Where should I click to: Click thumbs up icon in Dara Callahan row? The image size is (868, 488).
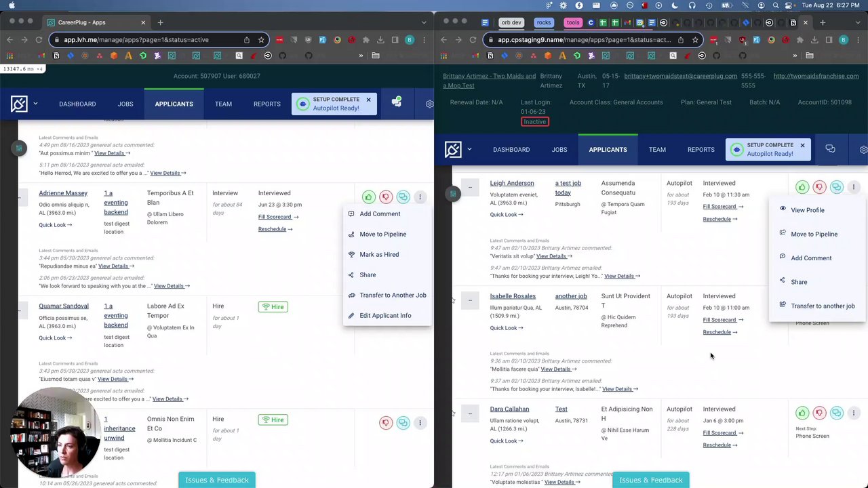(x=802, y=413)
